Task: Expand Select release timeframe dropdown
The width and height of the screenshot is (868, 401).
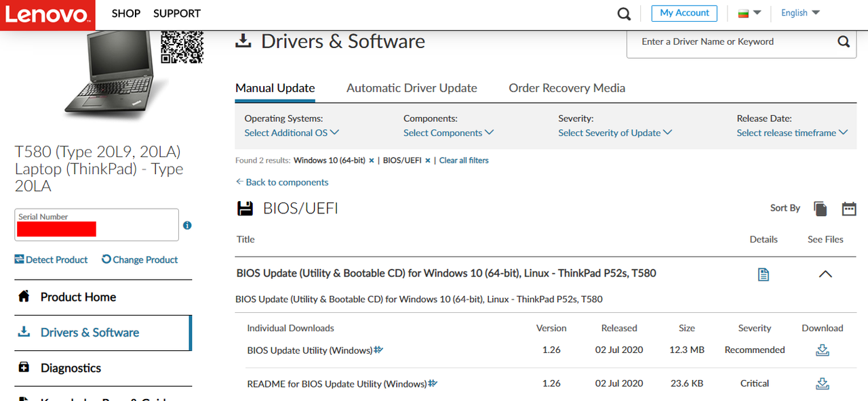Action: pos(792,133)
